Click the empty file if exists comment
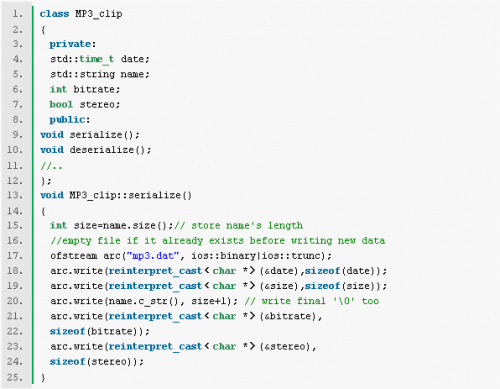The height and width of the screenshot is (389, 500). (x=218, y=241)
